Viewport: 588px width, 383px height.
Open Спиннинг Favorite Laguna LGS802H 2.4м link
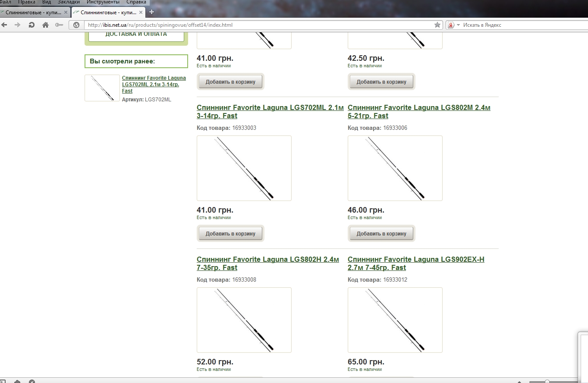click(268, 264)
